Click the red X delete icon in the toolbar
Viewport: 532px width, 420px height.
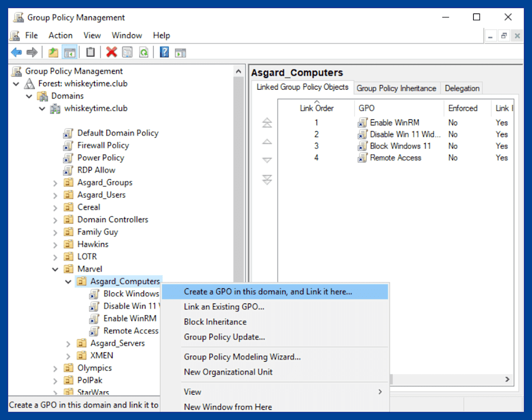pyautogui.click(x=112, y=52)
